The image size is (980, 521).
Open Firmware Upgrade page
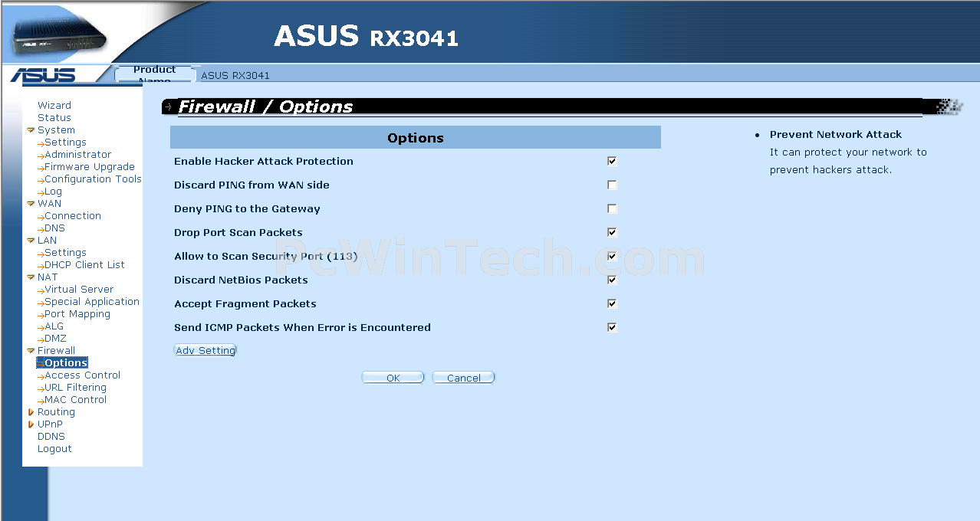pos(90,167)
